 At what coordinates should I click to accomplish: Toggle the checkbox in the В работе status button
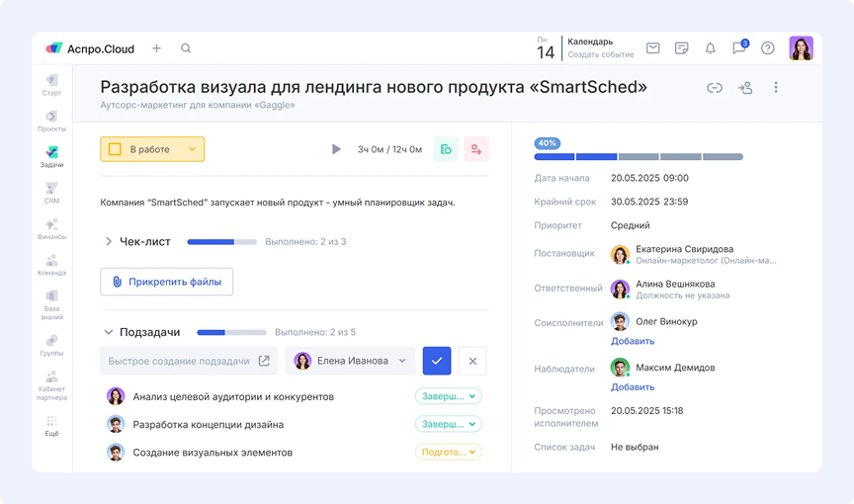pos(115,149)
